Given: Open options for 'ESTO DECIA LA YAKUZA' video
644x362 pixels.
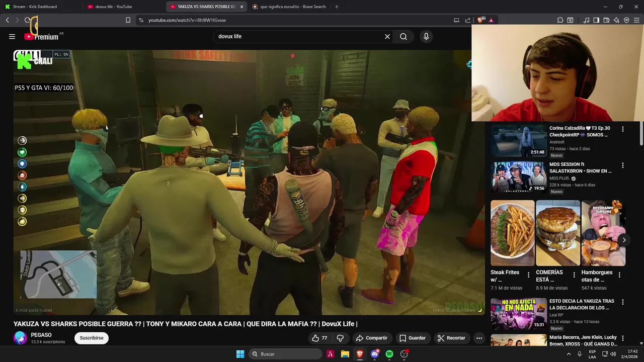Looking at the screenshot, I should click(x=622, y=302).
